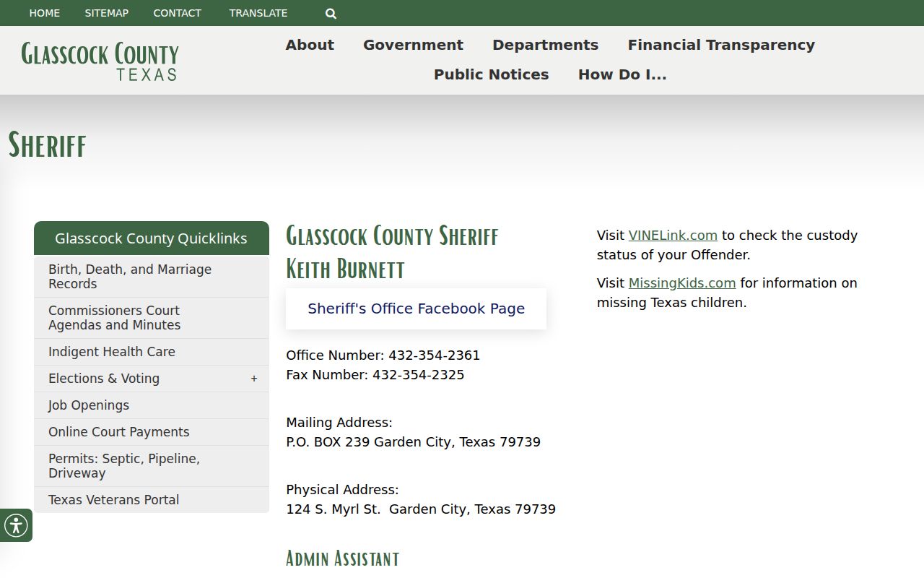Open Permits: Septic, Pipeline, Driveway
Screen dimensions: 924x578
click(152, 466)
